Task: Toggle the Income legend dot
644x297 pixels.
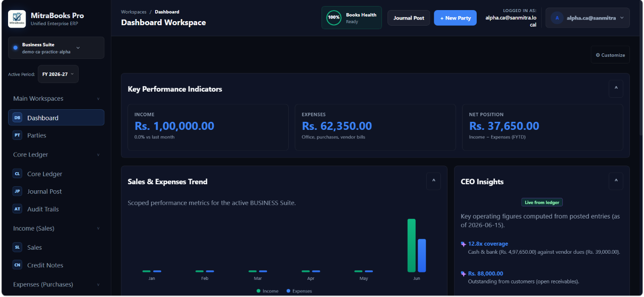Action: coord(259,291)
